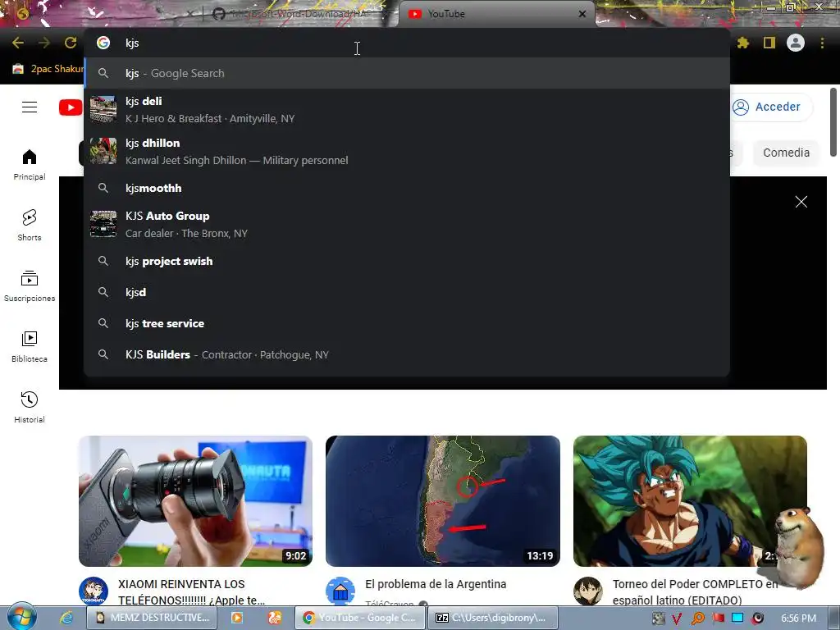Select the 'KJS Auto Group' suggestion

tap(407, 225)
